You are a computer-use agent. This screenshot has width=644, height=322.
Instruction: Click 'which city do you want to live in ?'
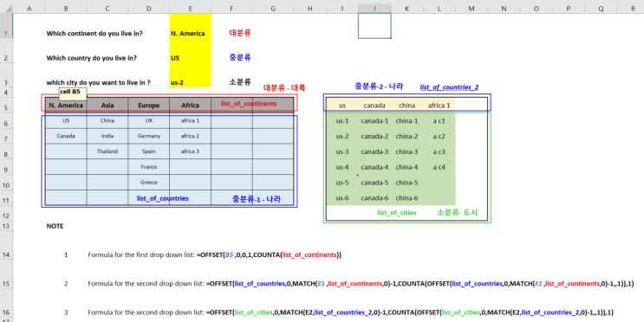(98, 83)
